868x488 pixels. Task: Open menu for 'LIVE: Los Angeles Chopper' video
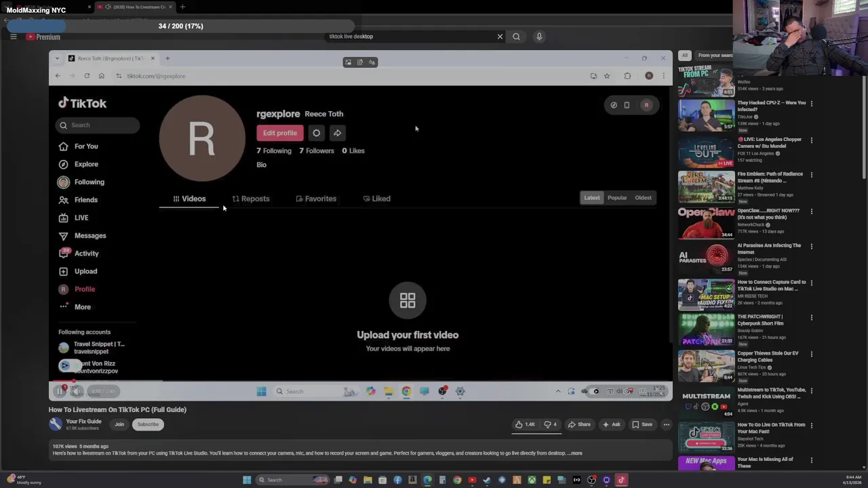tap(812, 140)
